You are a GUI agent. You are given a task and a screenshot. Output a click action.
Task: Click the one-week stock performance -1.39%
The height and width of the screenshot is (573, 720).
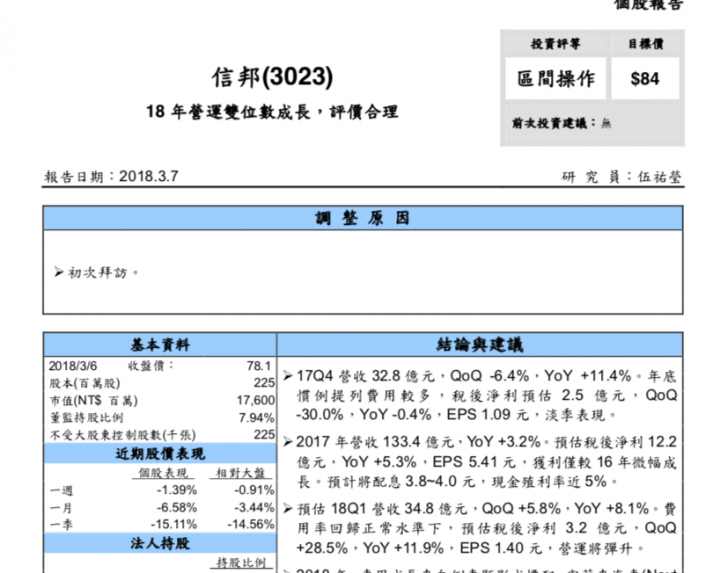177,490
